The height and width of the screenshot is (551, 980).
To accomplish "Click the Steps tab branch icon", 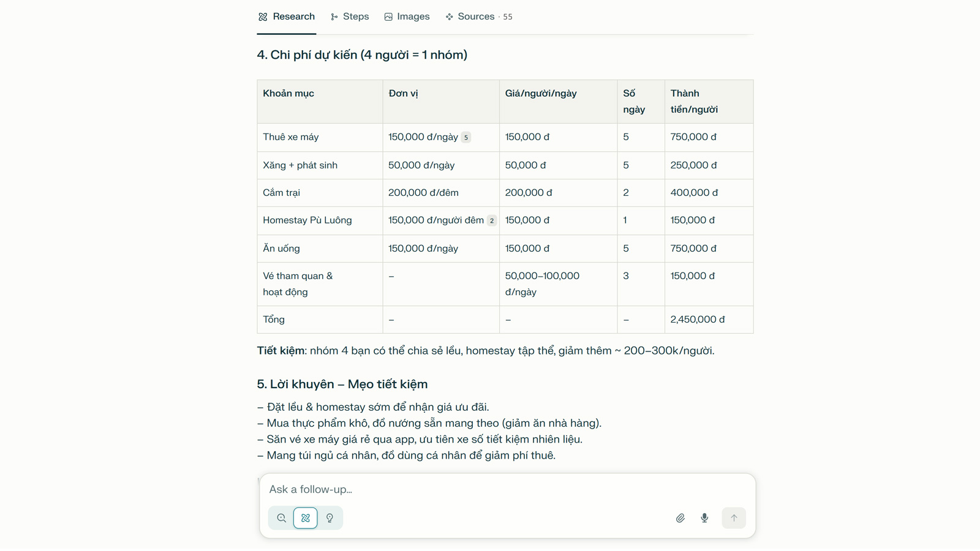I will [x=334, y=17].
